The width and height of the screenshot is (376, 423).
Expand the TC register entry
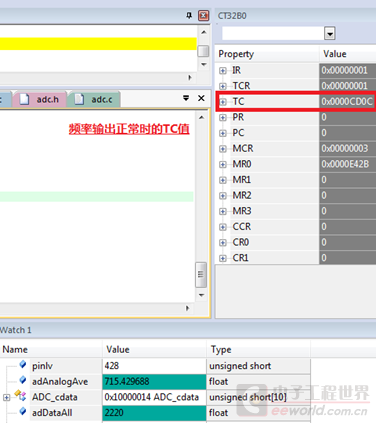pos(223,102)
